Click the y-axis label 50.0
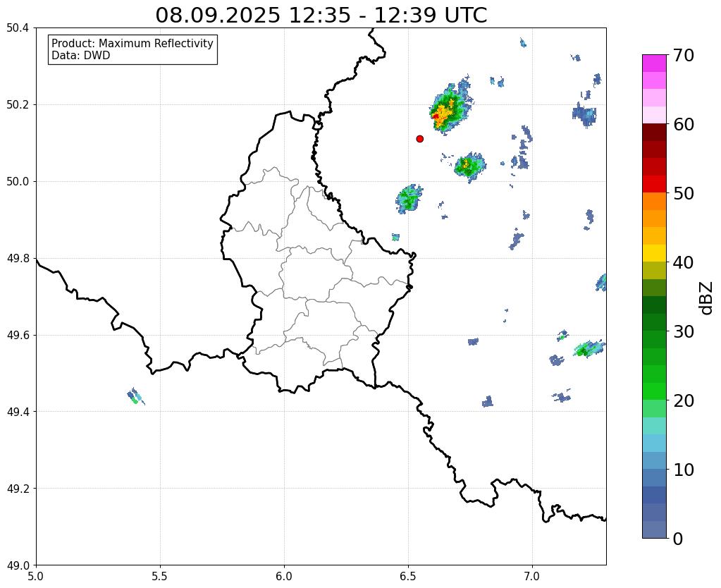721x588 pixels. (x=18, y=181)
